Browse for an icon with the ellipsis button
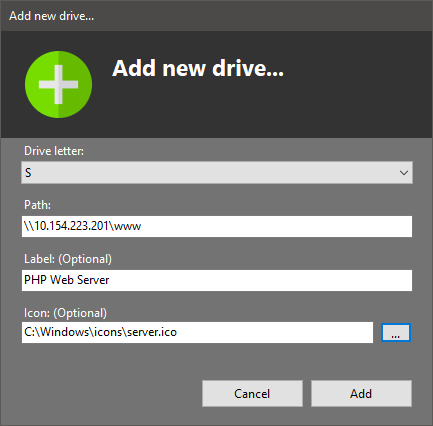The width and height of the screenshot is (433, 426). pyautogui.click(x=396, y=332)
